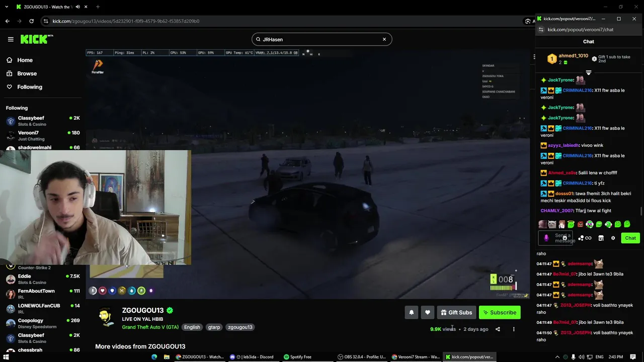Switch to OBS 32.0.4 taskbar window
Screen dimensions: 644x362
coord(362,357)
